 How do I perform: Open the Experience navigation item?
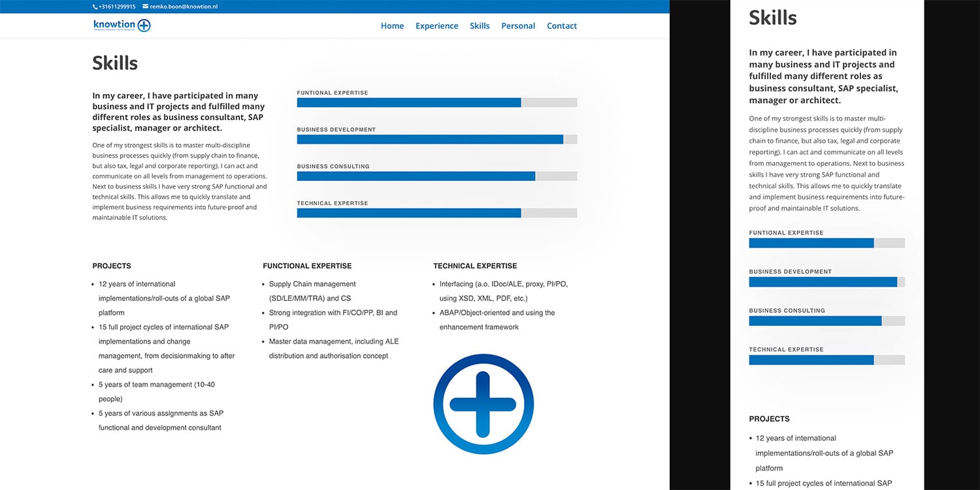[x=436, y=26]
